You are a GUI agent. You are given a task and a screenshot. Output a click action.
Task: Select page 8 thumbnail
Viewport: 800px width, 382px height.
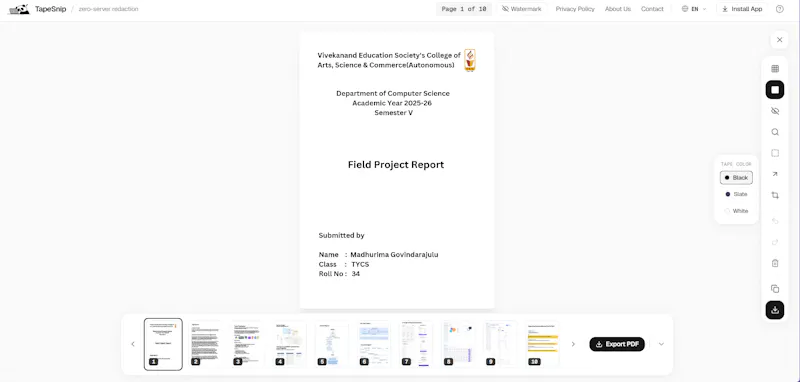click(458, 344)
